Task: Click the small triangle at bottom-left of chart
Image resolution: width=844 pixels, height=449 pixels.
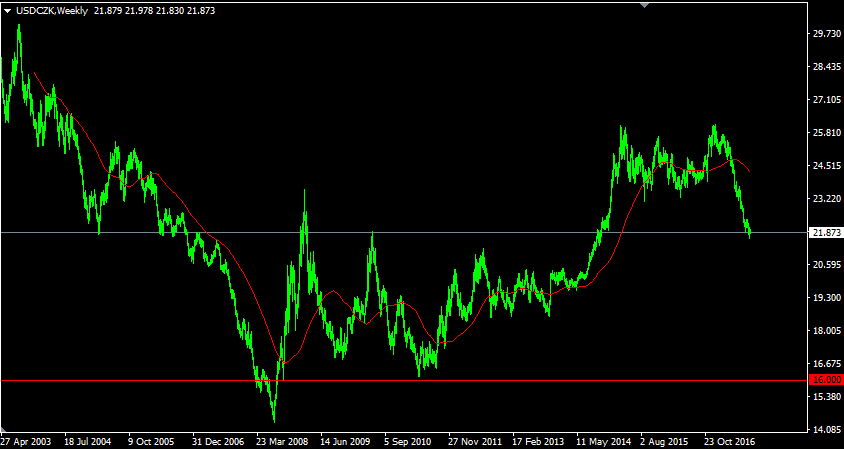Action: click(x=3, y=429)
